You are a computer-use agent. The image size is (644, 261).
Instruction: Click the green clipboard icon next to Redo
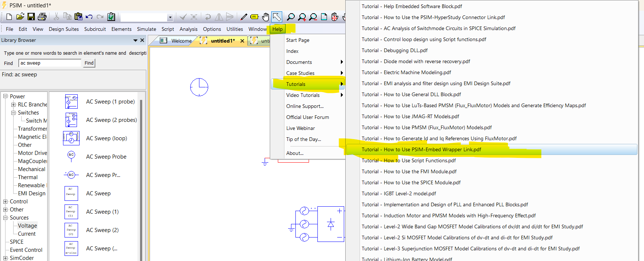pos(111,17)
